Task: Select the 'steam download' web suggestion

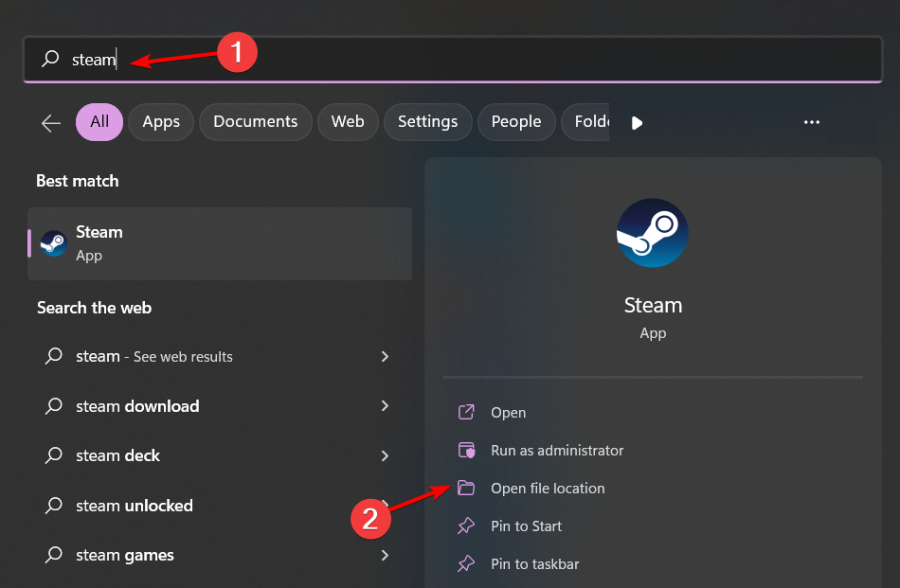Action: 220,406
